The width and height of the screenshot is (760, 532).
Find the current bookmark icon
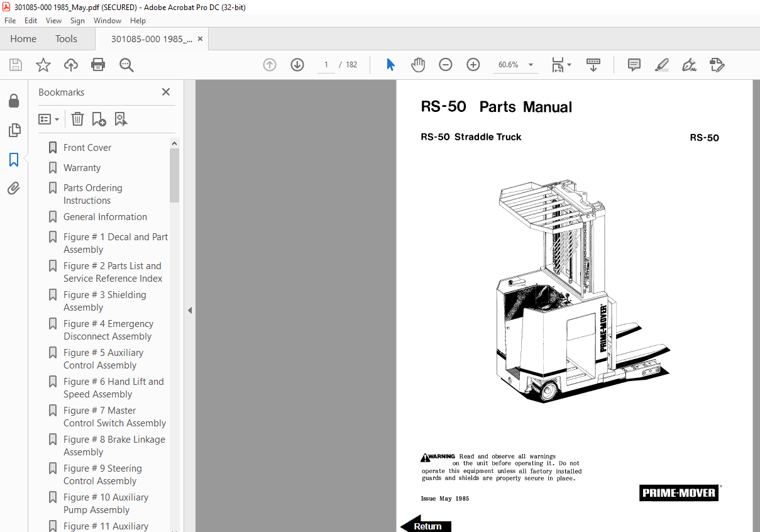pos(121,119)
